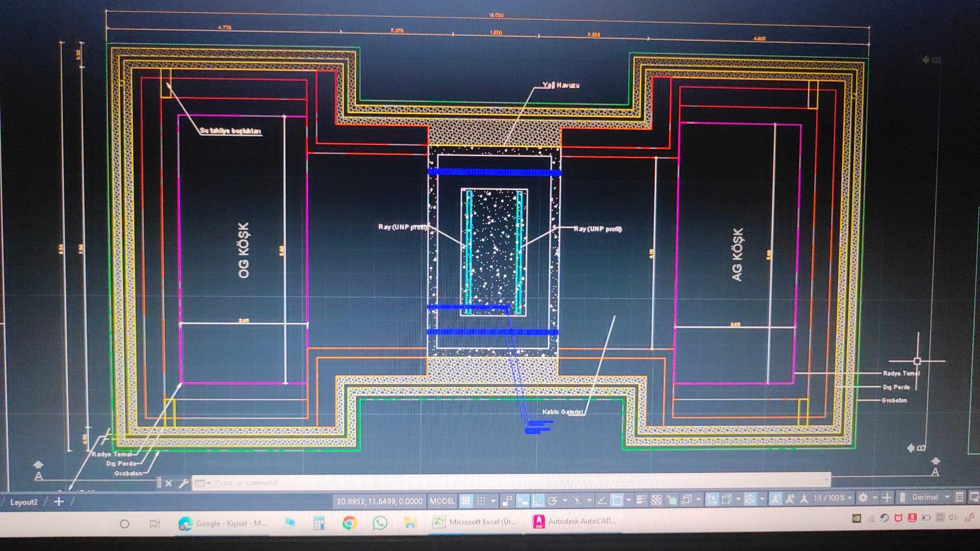Expand snap mode settings arrow
Image resolution: width=980 pixels, height=551 pixels.
pos(493,501)
